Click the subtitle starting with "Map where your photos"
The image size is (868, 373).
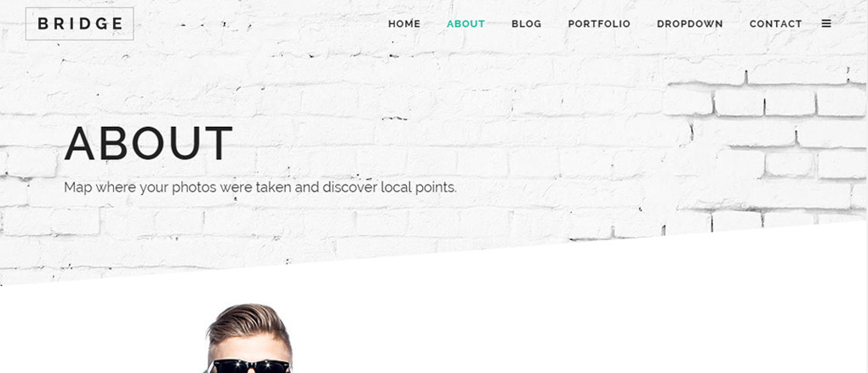(x=260, y=187)
